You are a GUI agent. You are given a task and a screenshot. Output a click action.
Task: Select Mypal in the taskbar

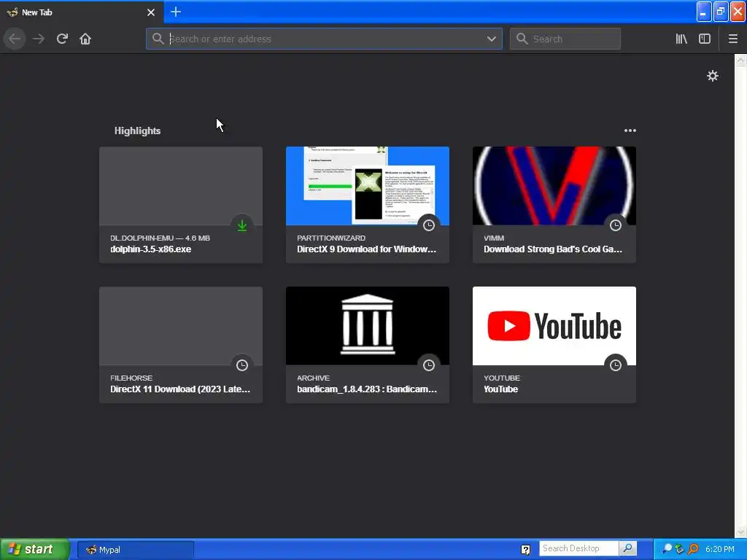135,550
